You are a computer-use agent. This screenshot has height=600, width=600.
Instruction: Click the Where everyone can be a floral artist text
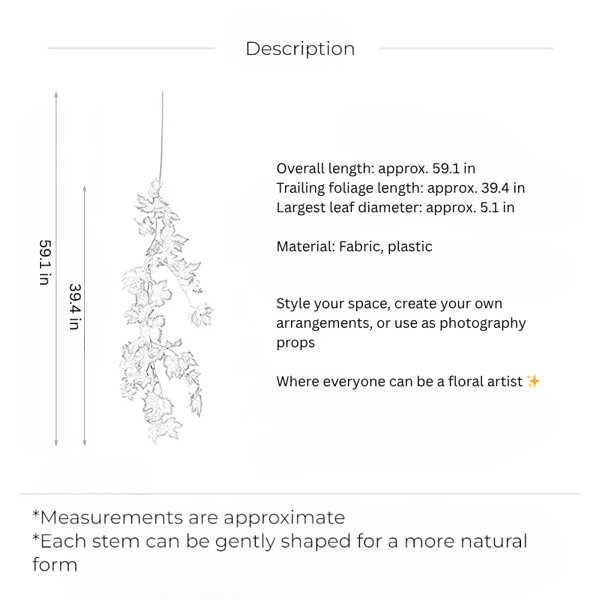point(399,382)
